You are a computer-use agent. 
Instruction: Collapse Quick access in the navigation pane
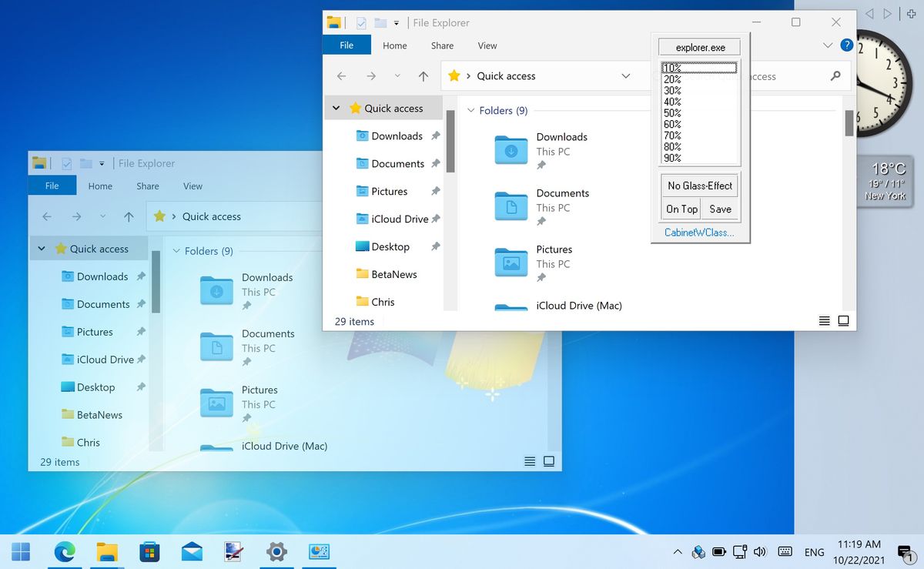pyautogui.click(x=336, y=108)
